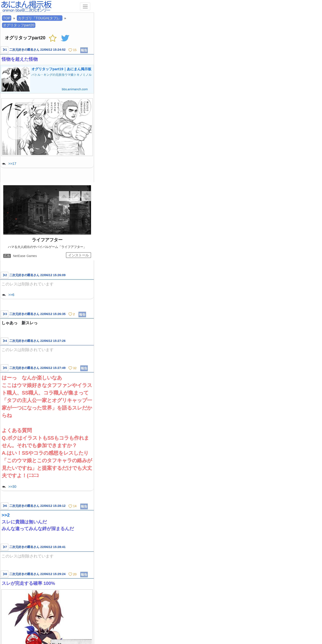Click the >>8 post number button
Viewport: 322px width, 644px height.
5,574
